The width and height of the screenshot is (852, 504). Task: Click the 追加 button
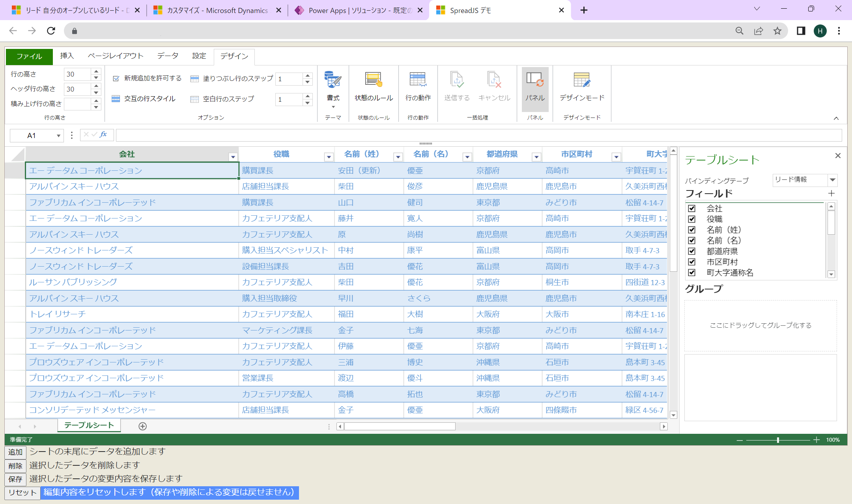point(15,452)
